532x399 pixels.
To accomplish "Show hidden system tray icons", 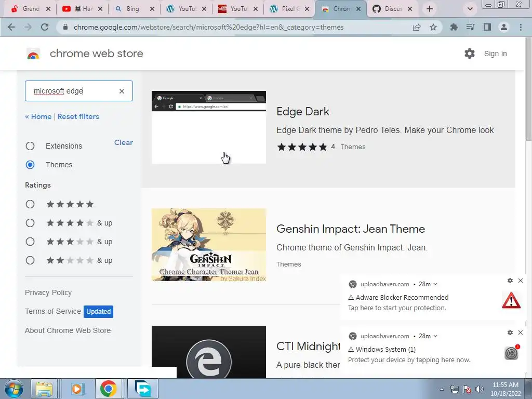I will pos(442,389).
